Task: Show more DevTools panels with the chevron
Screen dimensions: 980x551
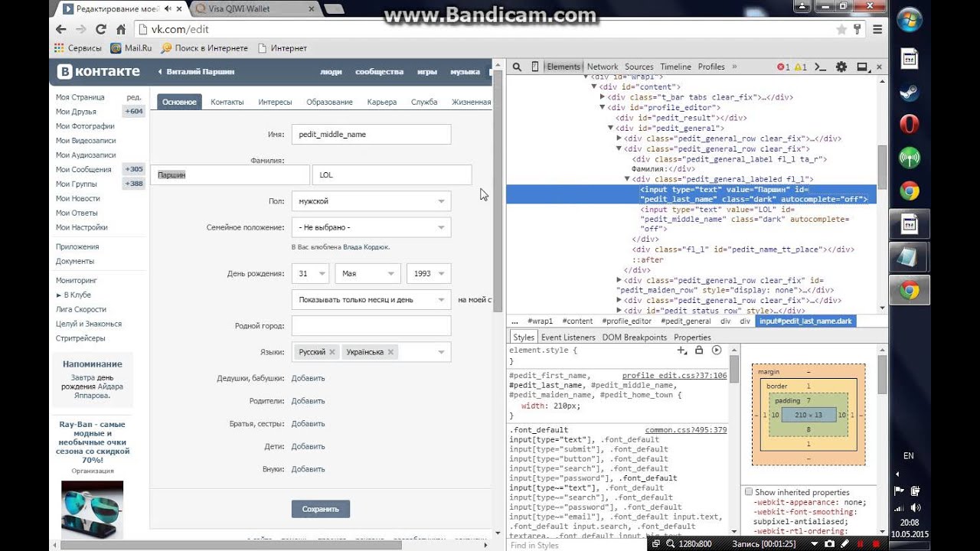Action: click(734, 67)
